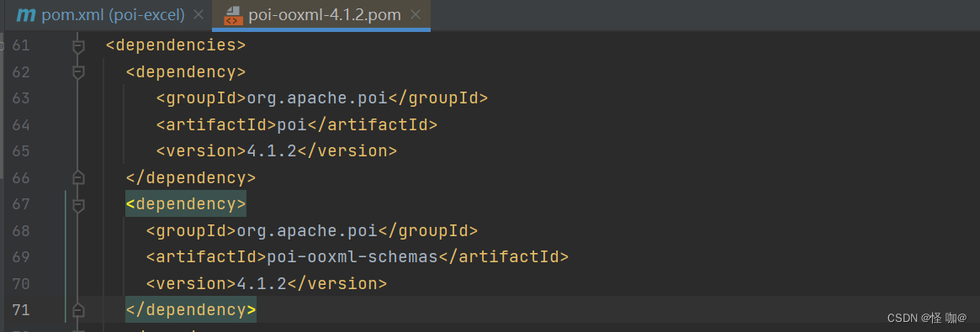Close the poi-ooxml-4.1.2.pom tab

(415, 15)
